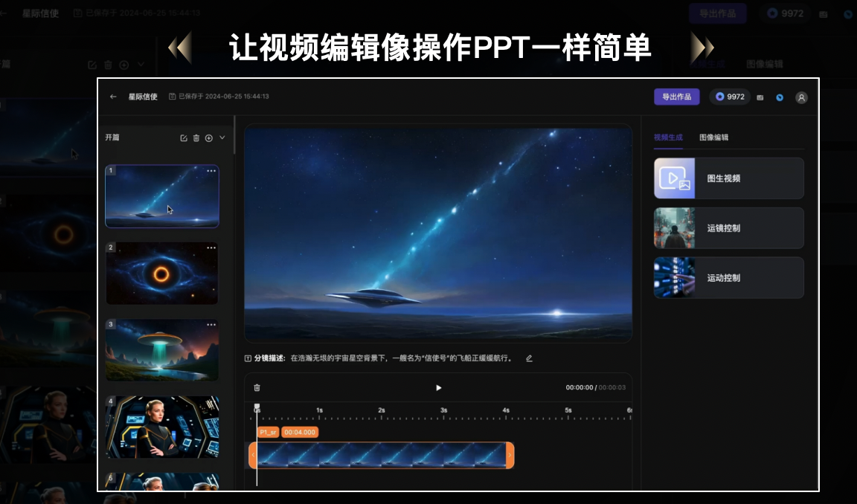Collapse the 开篇 panel with its chevron

[222, 138]
